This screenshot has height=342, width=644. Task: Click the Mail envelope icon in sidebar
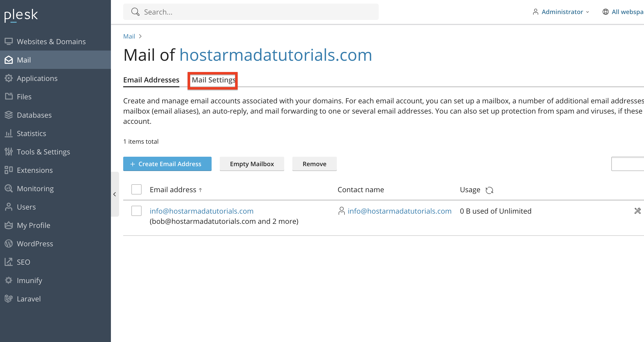(x=9, y=60)
